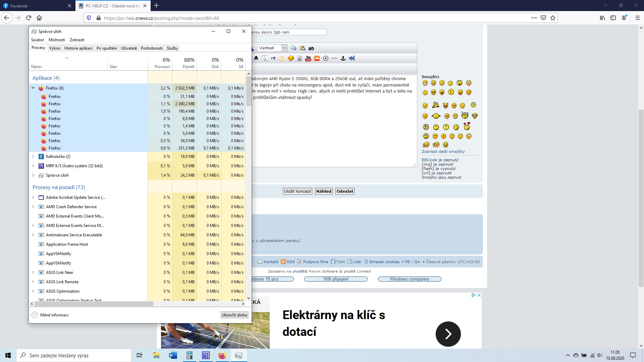Click Task Manager horizontal scrollbar thumb
This screenshot has height=362, width=644.
(x=94, y=304)
